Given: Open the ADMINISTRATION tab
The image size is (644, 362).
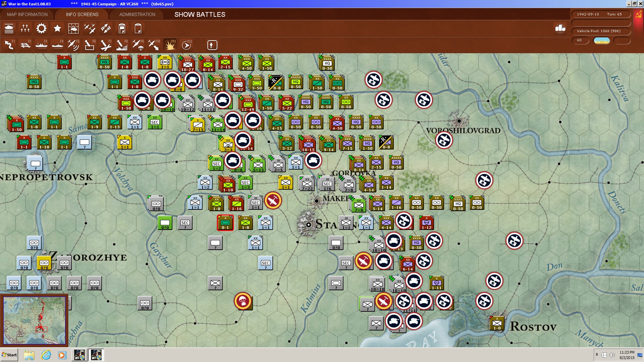Looking at the screenshot, I should 137,14.
